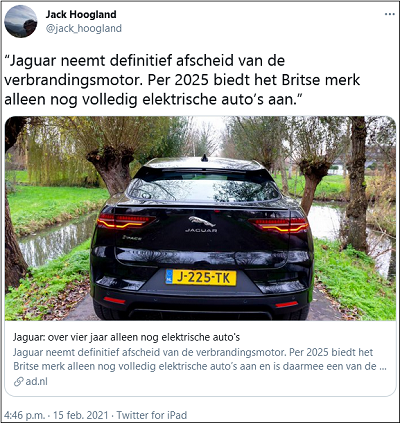Screen dimensions: 400x423
Task: Open card headline 'Jaguar: over vier jaar alleen'
Action: point(126,337)
